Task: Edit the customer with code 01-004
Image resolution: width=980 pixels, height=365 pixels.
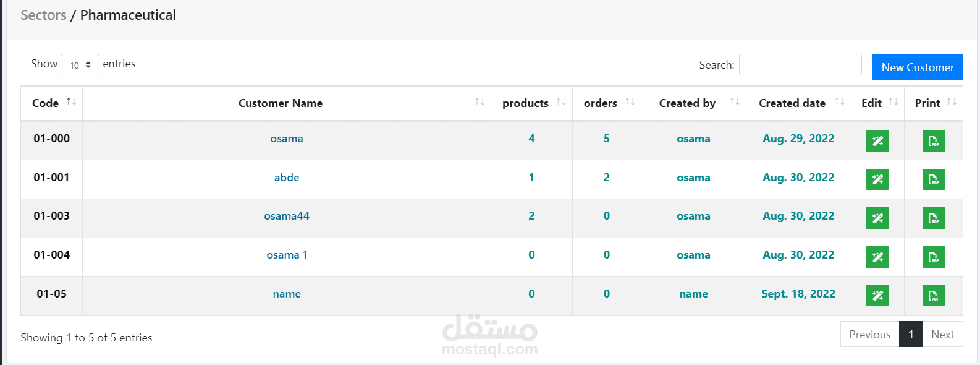Action: tap(877, 257)
